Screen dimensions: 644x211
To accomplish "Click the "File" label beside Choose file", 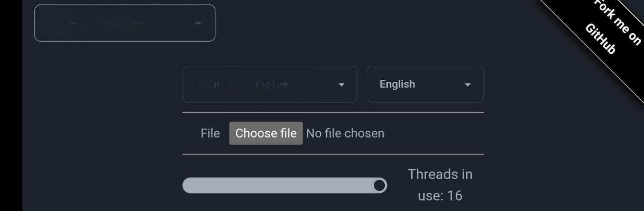I will point(210,133).
